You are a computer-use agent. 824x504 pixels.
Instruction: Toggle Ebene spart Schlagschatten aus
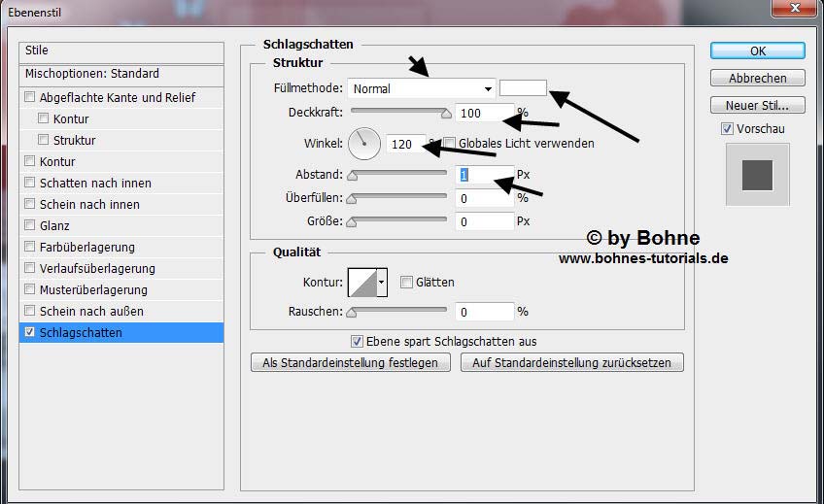358,342
